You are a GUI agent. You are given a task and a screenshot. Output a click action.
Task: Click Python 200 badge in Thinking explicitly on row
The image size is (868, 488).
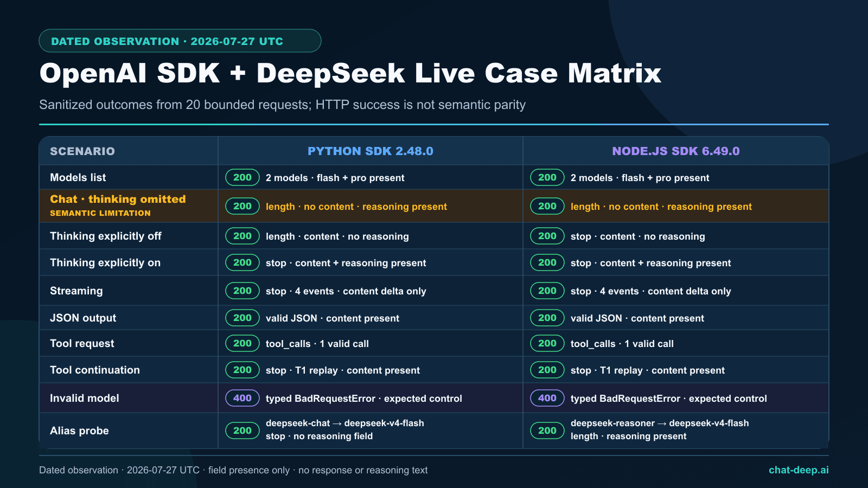(242, 262)
